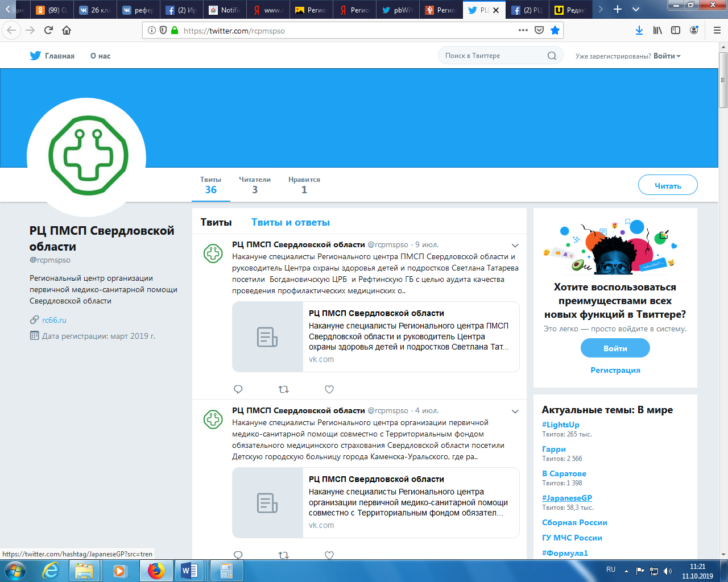Like the 9 июл. tweet with the heart icon

coord(329,389)
